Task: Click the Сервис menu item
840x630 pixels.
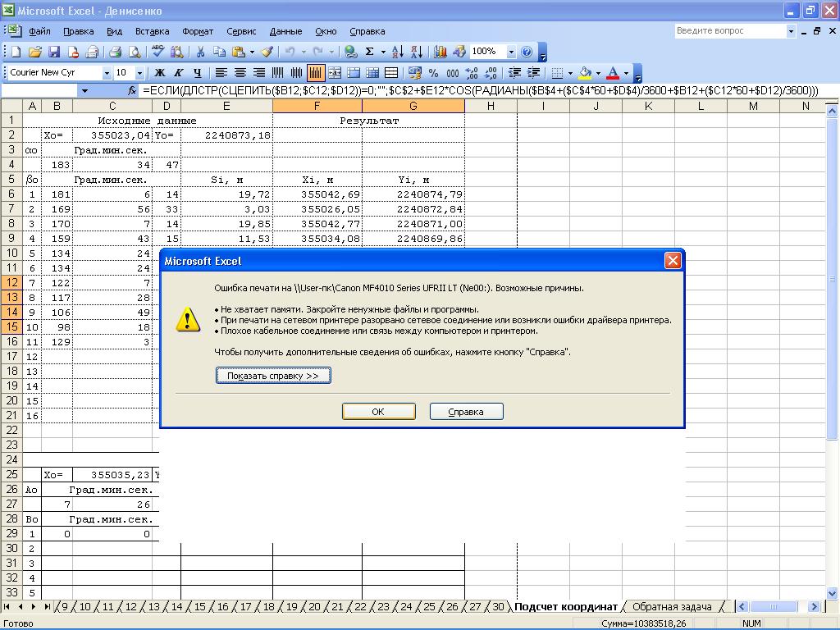Action: (241, 32)
